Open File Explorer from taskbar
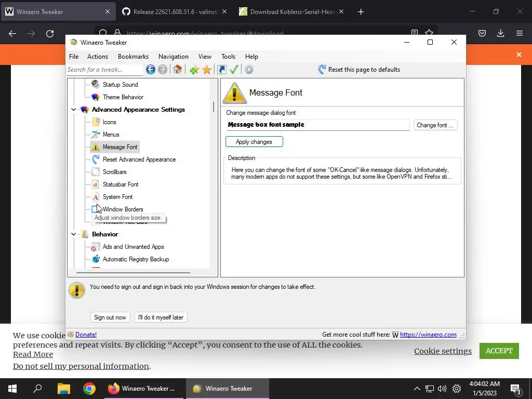The image size is (532, 399). point(63,389)
